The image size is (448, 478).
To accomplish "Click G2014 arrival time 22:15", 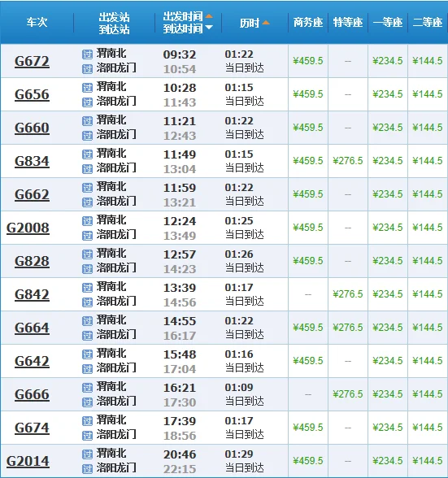I will pyautogui.click(x=180, y=469).
